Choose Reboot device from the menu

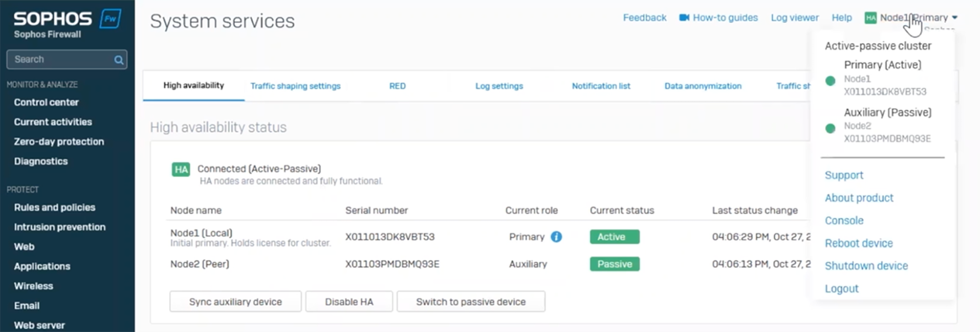click(858, 243)
